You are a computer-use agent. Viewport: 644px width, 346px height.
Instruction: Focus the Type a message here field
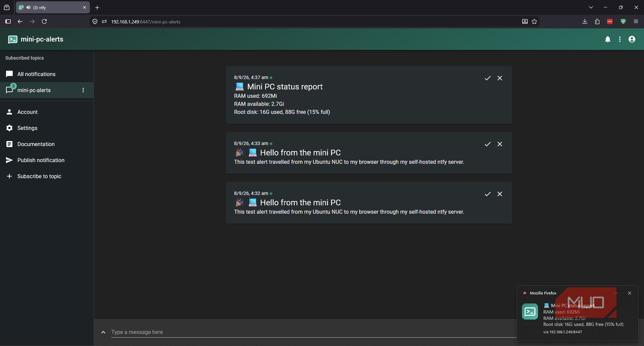pyautogui.click(x=313, y=332)
